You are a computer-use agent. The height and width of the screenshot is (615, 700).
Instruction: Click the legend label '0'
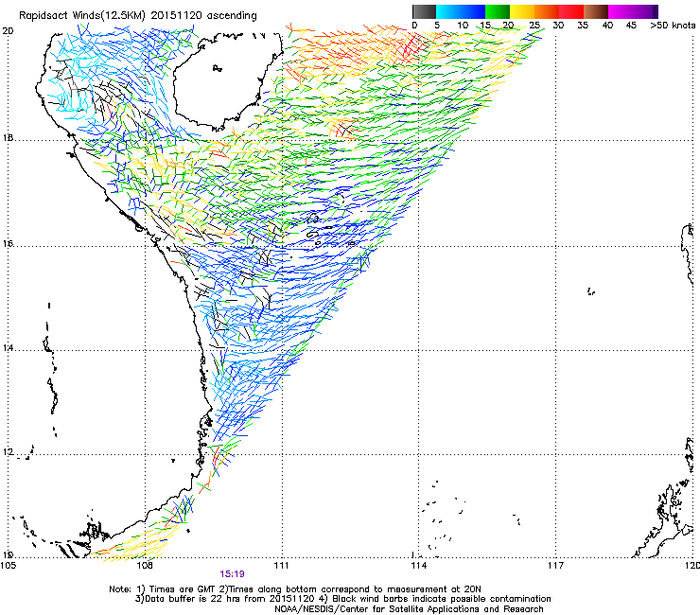point(414,26)
